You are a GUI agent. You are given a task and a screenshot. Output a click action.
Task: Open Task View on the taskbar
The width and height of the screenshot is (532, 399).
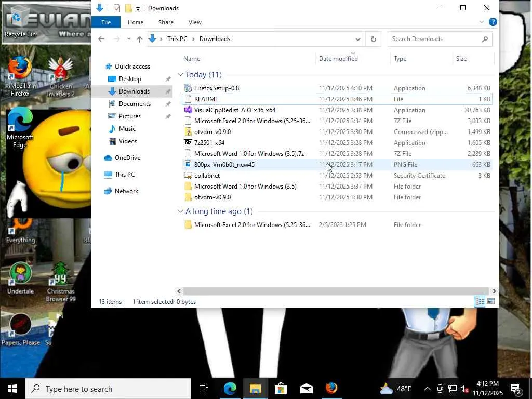point(204,389)
